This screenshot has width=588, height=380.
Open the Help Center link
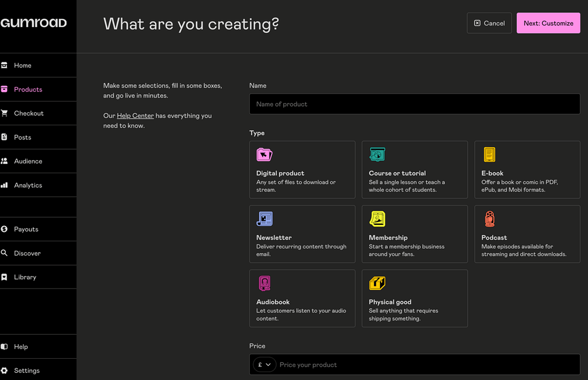[135, 115]
